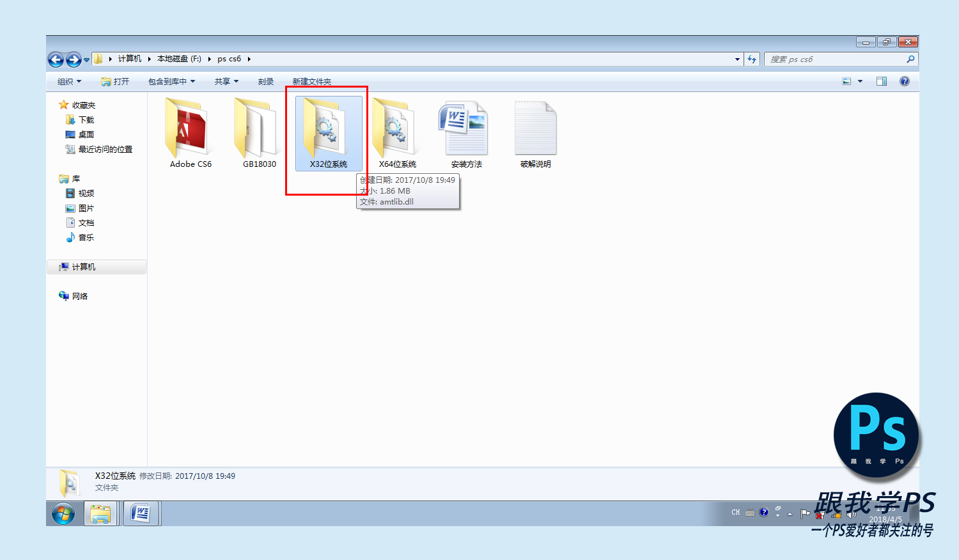959x560 pixels.
Task: Open the 文档 library
Action: click(80, 222)
